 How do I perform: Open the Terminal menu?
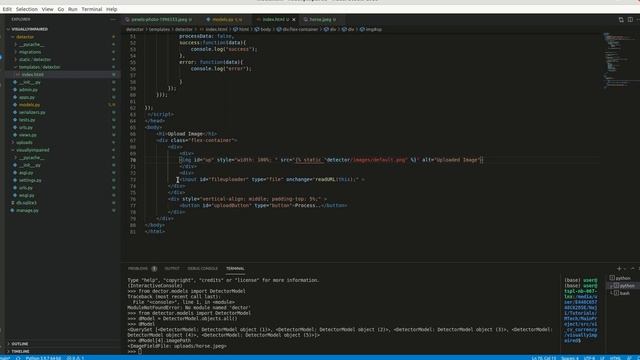pos(92,9)
